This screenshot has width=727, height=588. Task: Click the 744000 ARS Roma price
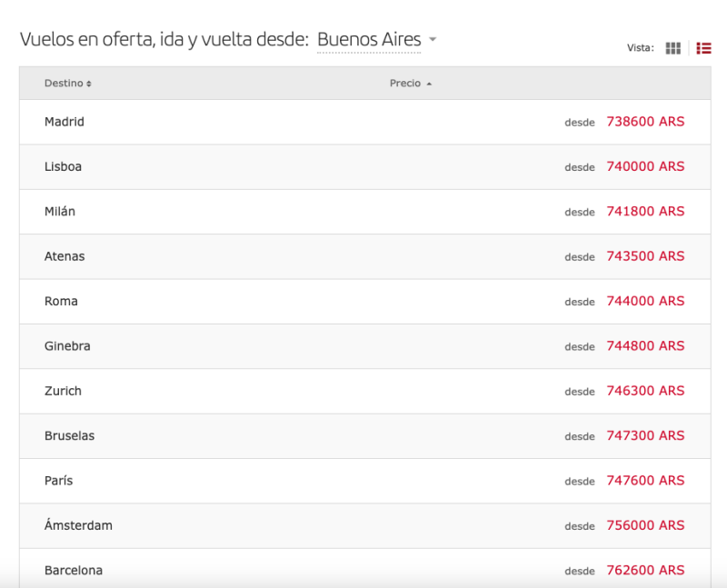point(645,301)
